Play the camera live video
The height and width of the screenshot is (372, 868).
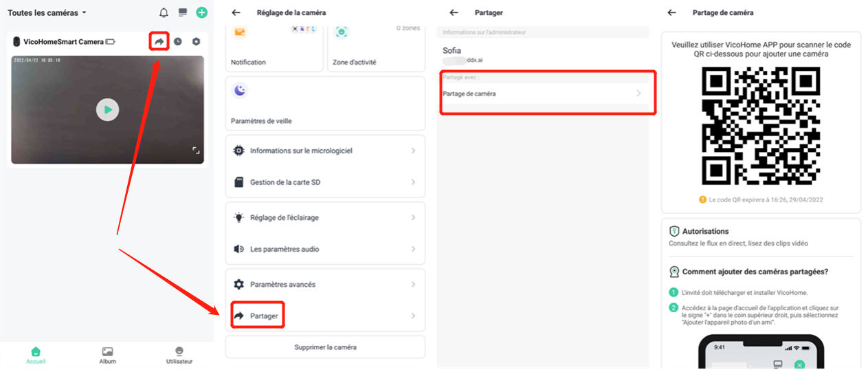[x=107, y=109]
